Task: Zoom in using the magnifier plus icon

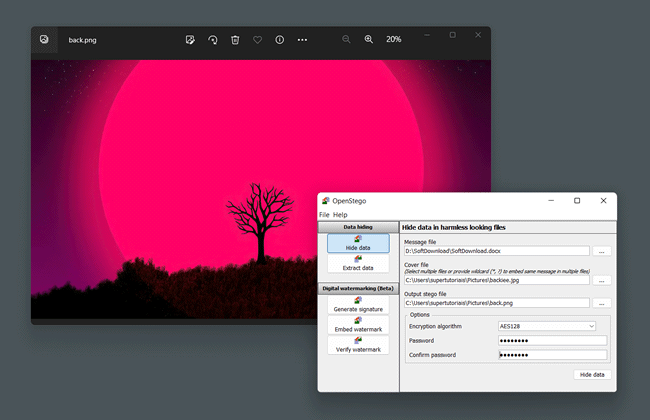Action: [369, 40]
